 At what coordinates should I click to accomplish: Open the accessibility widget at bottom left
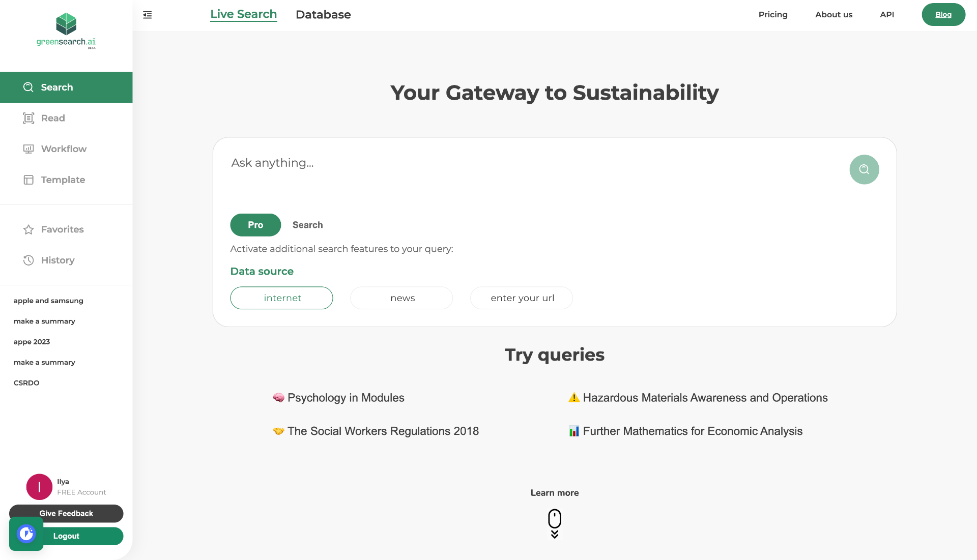26,534
